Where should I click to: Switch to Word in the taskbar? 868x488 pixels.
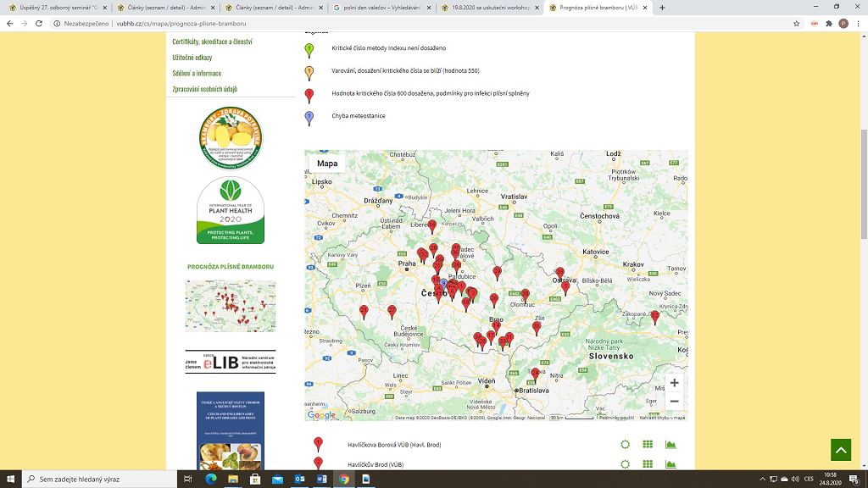tap(321, 480)
